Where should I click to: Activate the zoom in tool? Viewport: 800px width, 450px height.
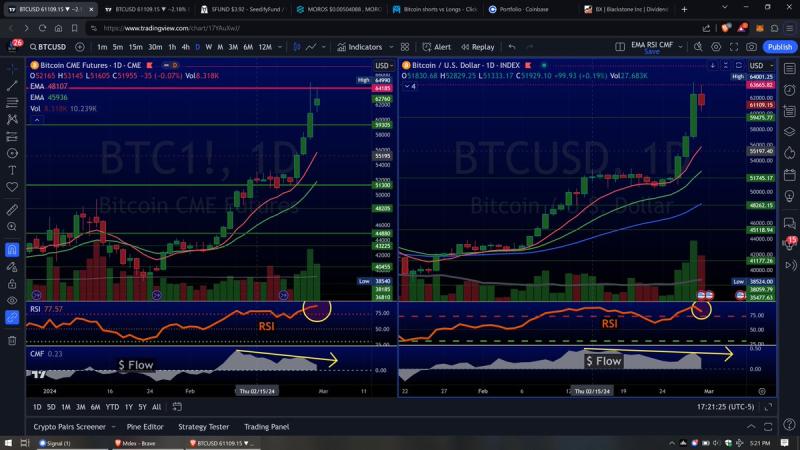12,227
